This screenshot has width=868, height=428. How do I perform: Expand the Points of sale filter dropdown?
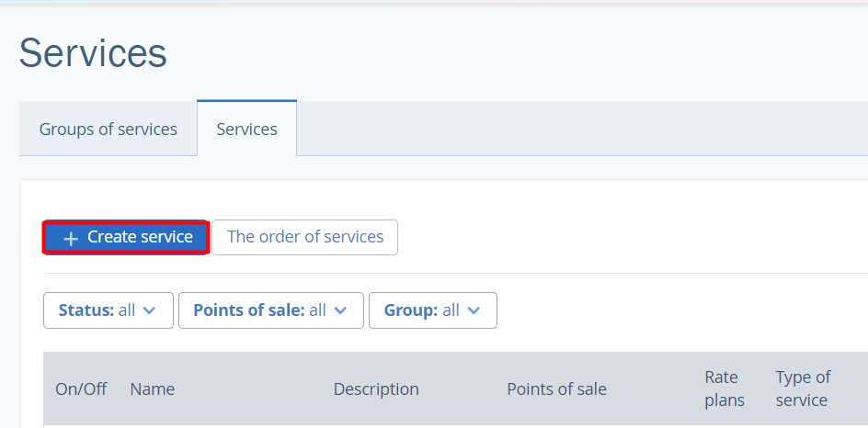(x=271, y=310)
